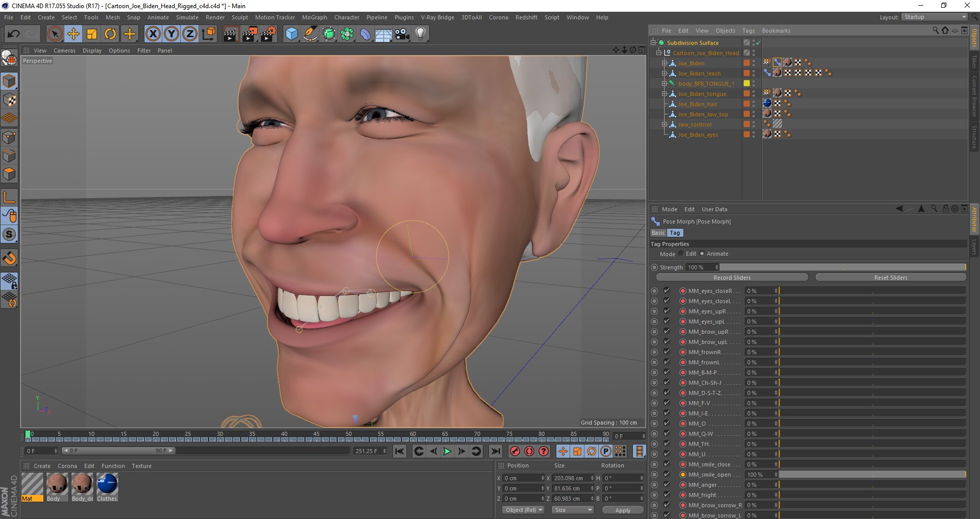Play the animation forward
This screenshot has width=980, height=519.
tap(447, 451)
